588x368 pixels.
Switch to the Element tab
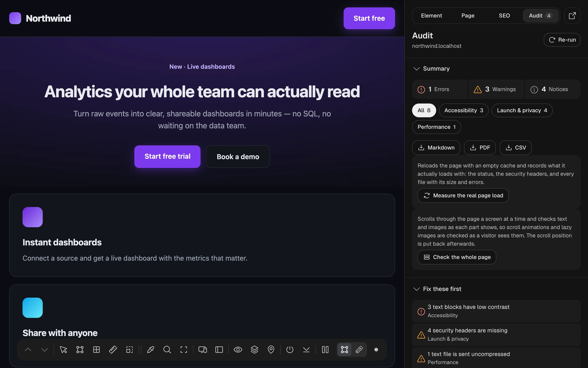point(431,16)
